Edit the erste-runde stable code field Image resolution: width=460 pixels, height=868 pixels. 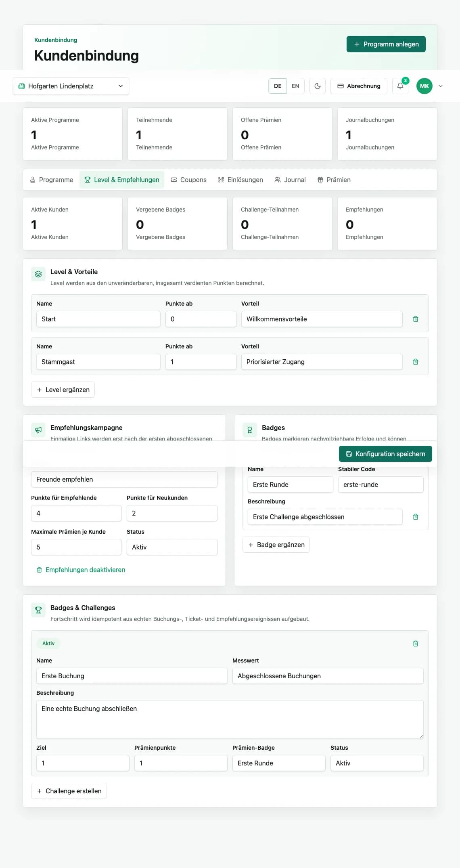click(381, 484)
